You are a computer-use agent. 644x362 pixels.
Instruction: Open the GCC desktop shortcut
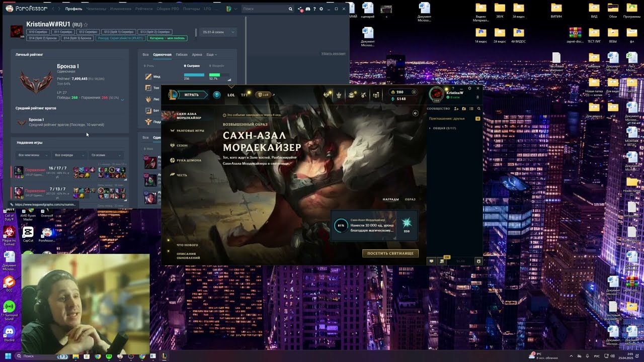(9, 284)
